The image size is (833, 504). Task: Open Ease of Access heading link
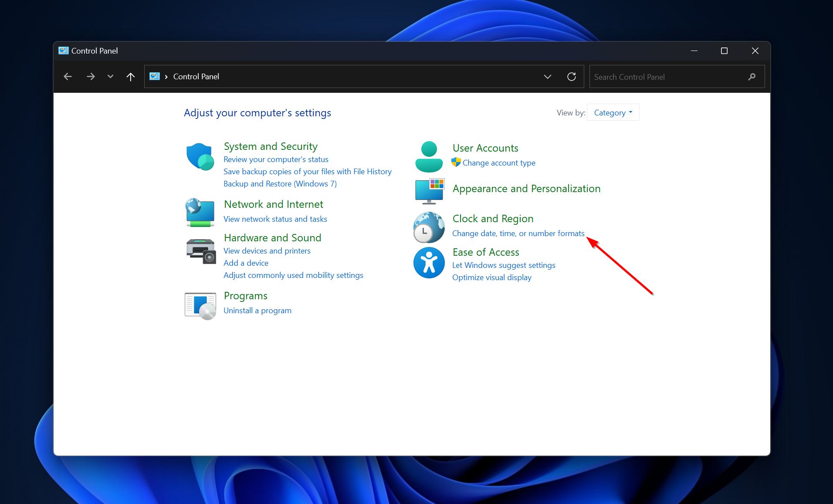[486, 252]
